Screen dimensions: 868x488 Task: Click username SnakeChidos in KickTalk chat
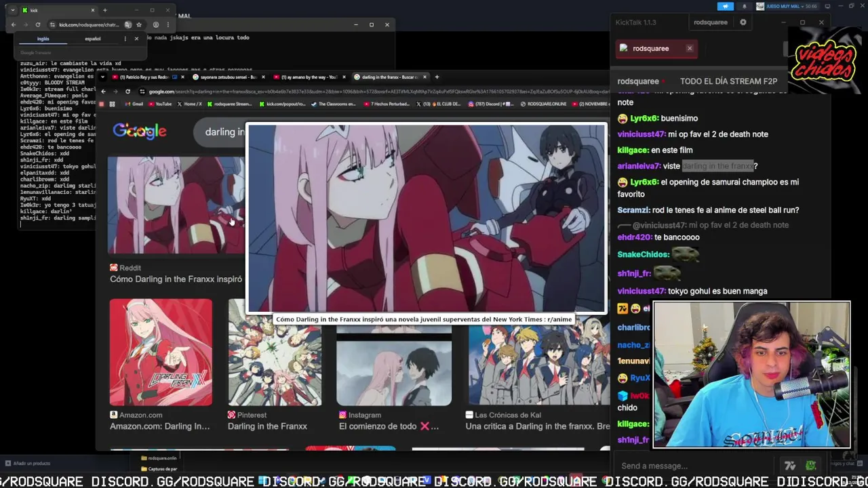click(x=643, y=254)
